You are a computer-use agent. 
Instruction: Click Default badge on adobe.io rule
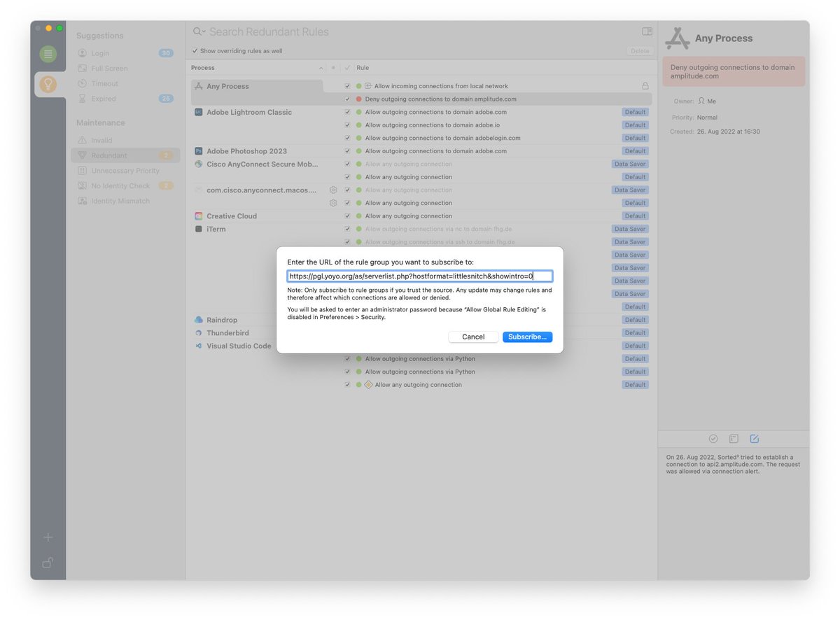tap(635, 125)
